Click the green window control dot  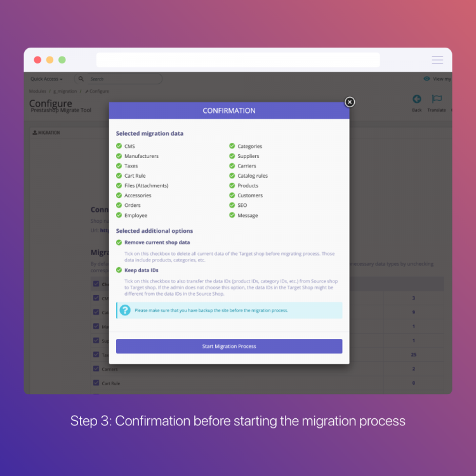62,60
